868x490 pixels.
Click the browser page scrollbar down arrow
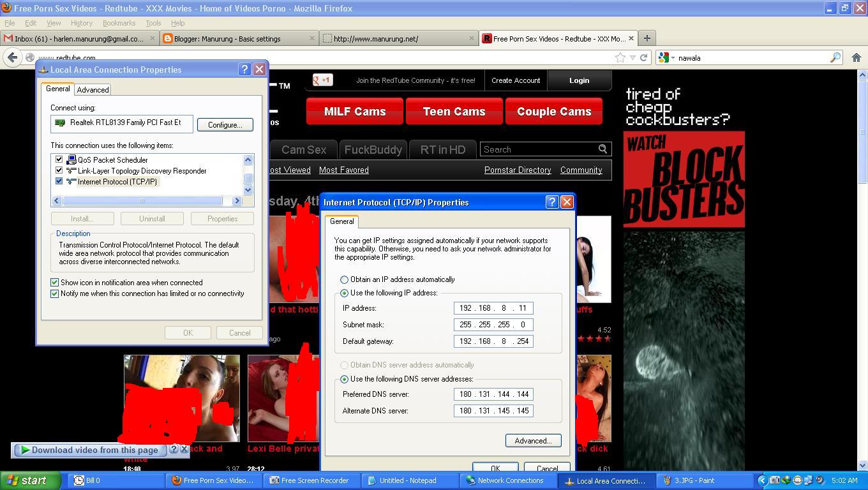click(863, 466)
